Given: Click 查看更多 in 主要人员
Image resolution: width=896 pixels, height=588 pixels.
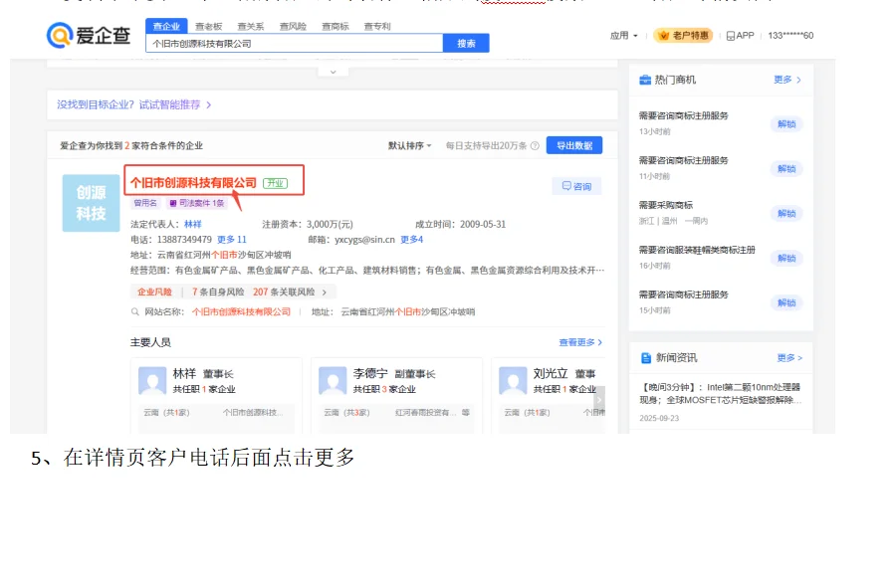Looking at the screenshot, I should click(580, 342).
